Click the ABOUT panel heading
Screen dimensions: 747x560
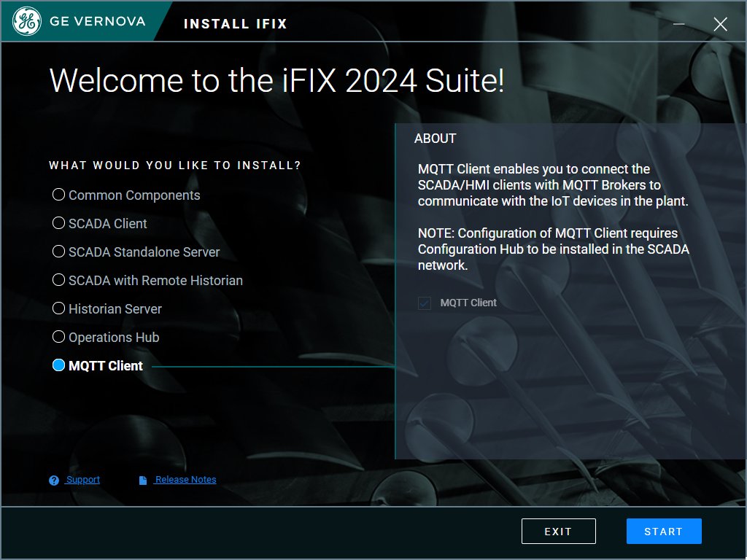pyautogui.click(x=435, y=139)
